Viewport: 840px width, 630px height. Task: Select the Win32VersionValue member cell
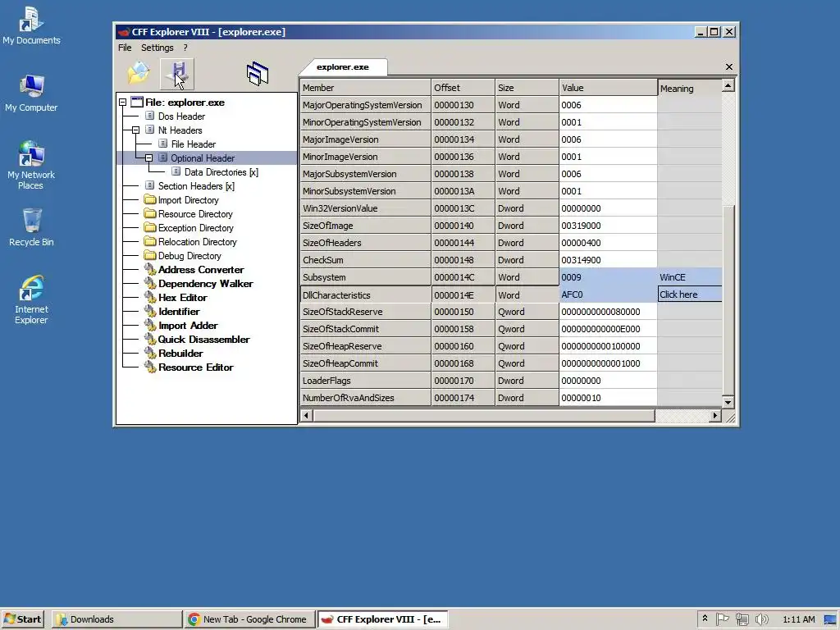[x=365, y=208]
